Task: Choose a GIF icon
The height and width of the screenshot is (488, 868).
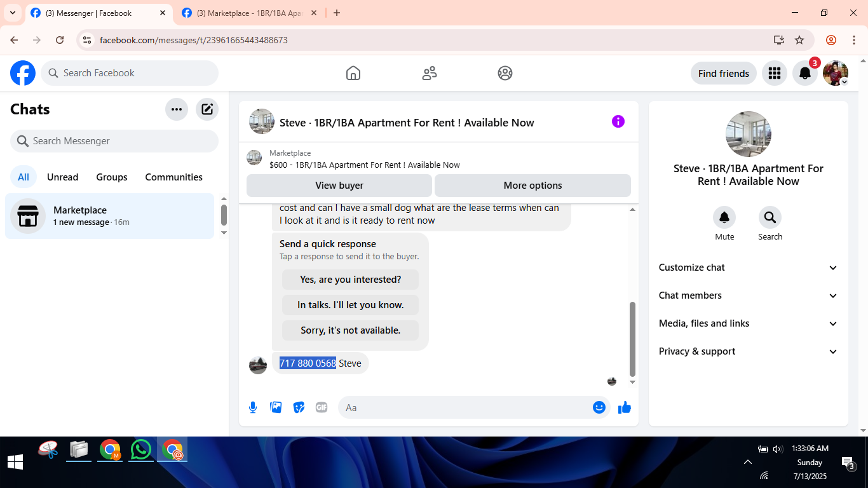Action: pos(322,407)
